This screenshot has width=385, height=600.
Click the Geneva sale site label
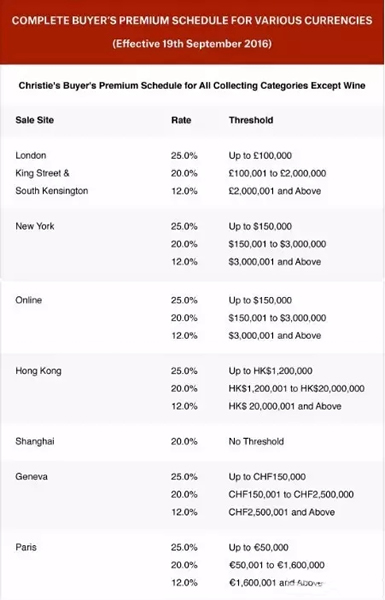31,477
